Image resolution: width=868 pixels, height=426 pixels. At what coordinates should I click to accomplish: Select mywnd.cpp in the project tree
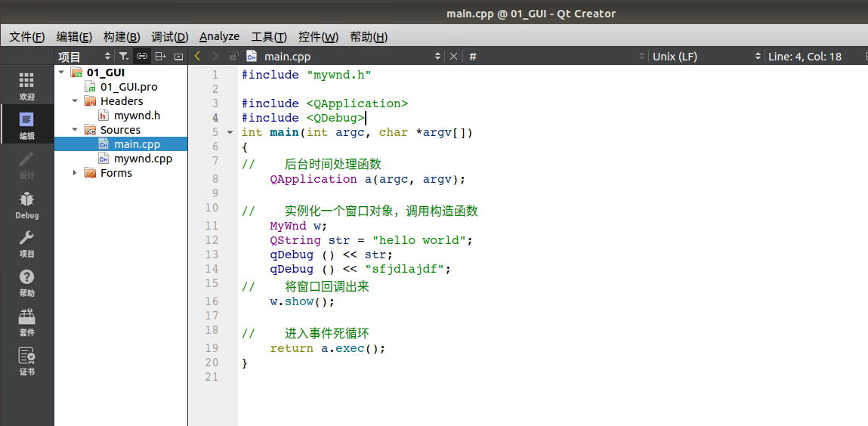point(143,159)
